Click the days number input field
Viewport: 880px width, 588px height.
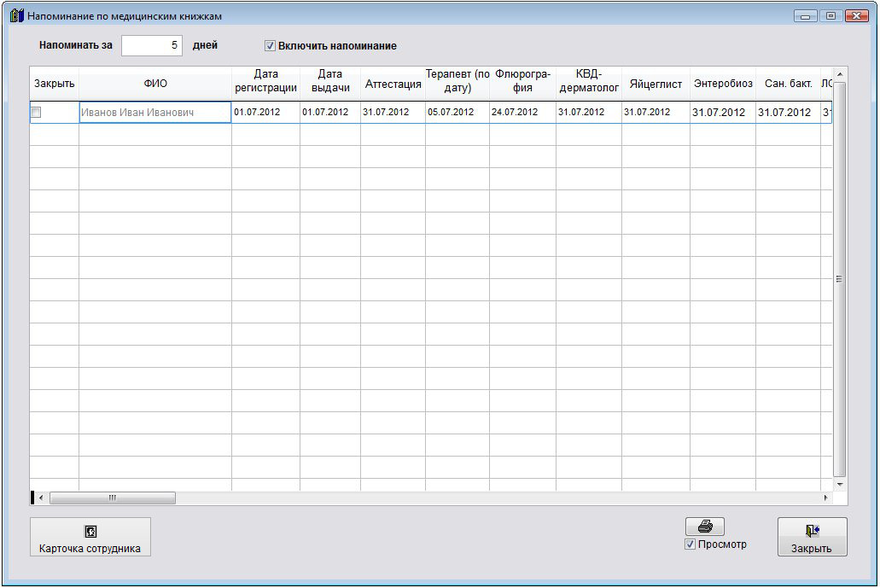coord(152,46)
